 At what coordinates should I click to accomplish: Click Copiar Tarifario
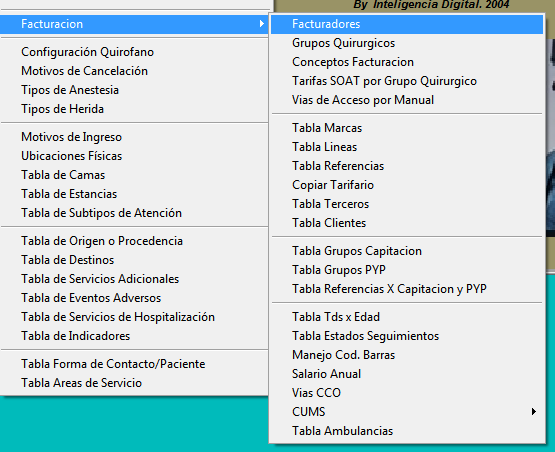coord(407,185)
